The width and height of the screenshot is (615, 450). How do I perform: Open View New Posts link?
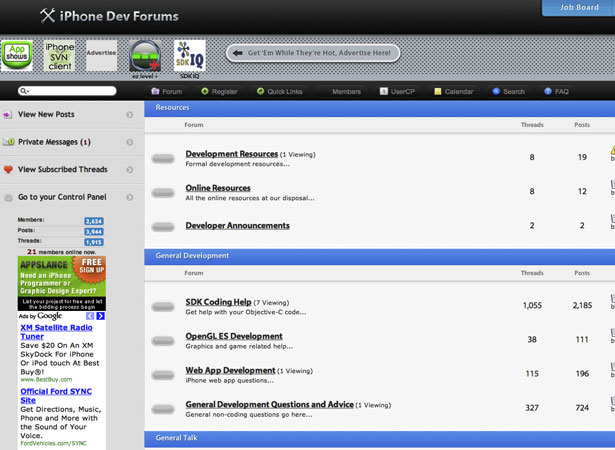pyautogui.click(x=46, y=114)
